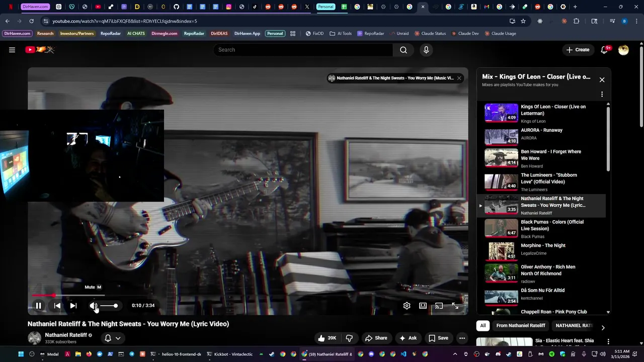Click the YouTube search field
The width and height of the screenshot is (644, 362).
coord(303,50)
